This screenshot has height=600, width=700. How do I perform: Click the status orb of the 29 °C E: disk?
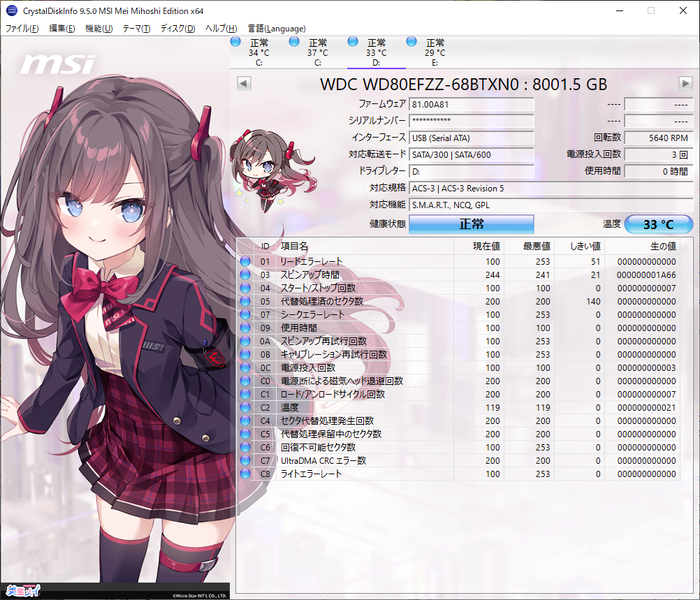411,41
